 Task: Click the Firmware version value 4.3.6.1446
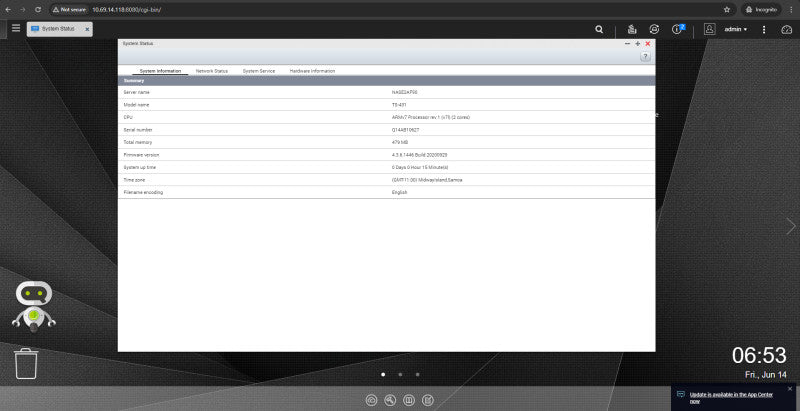tap(419, 155)
